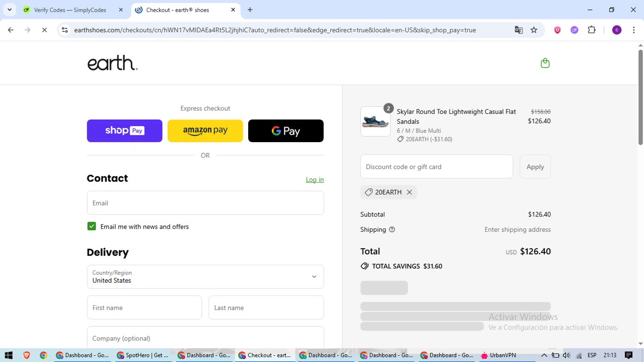Viewport: 644px width, 362px height.
Task: Click the Apply discount button
Action: tap(535, 167)
